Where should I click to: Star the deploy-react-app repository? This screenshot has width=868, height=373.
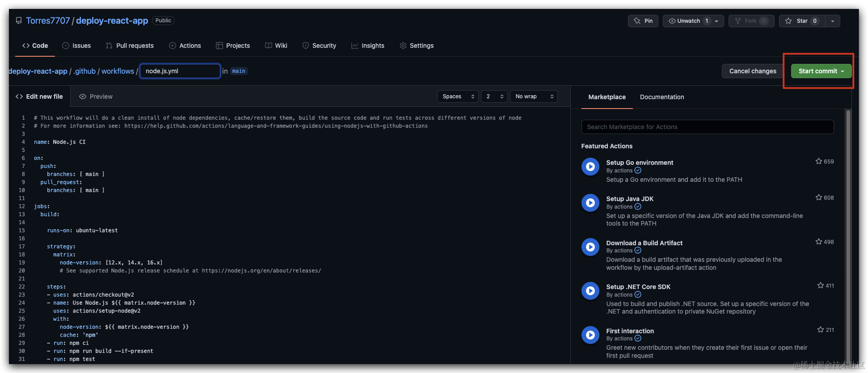[x=802, y=21]
